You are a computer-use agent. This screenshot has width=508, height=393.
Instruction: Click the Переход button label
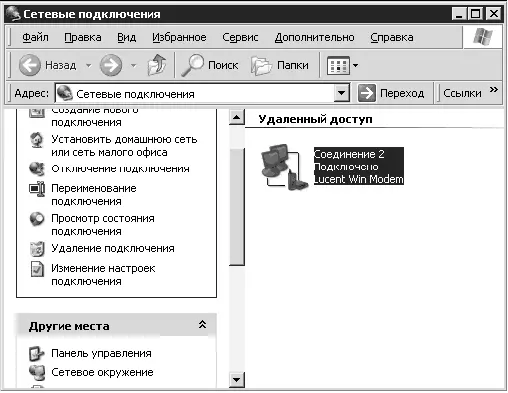pyautogui.click(x=402, y=93)
